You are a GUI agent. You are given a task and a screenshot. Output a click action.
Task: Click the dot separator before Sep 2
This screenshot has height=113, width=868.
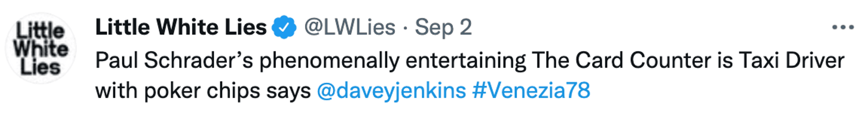pyautogui.click(x=405, y=28)
